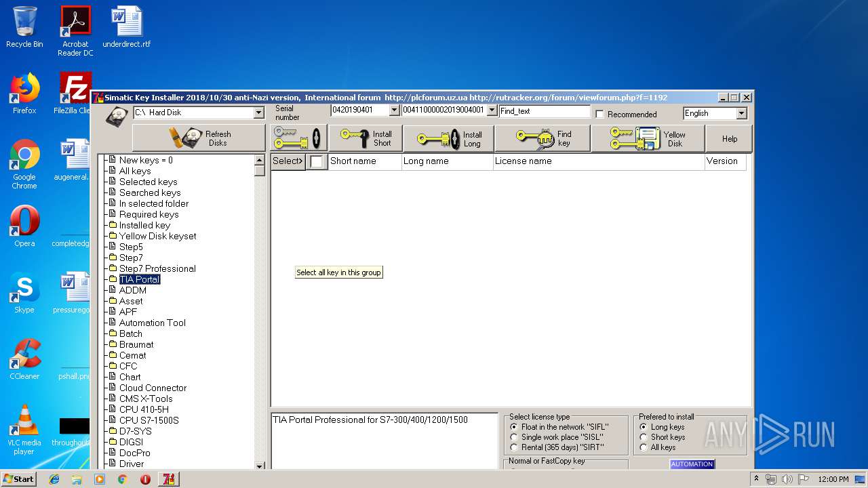Click the Refresh Disks button

[x=199, y=138]
